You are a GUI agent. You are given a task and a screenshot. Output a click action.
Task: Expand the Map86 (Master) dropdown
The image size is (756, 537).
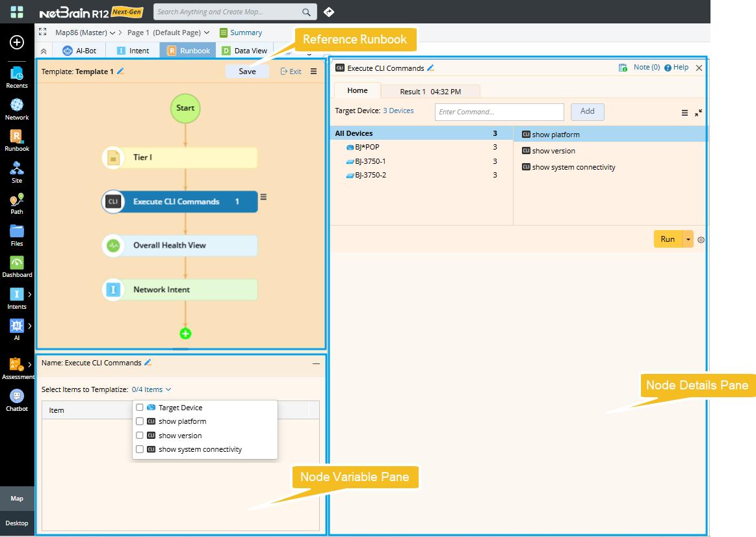[x=85, y=33]
